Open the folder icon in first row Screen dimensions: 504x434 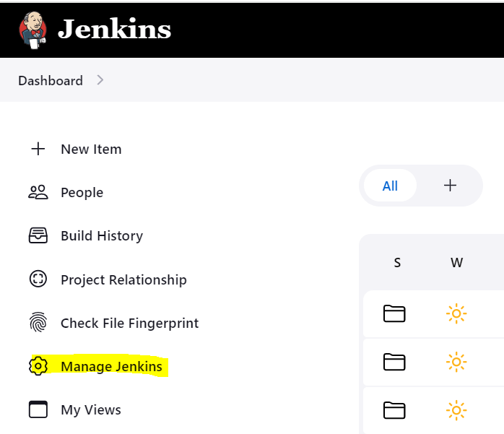pyautogui.click(x=394, y=313)
